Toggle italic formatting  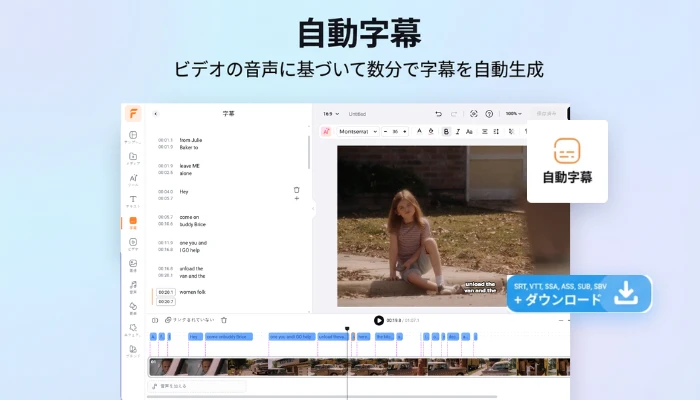point(458,132)
